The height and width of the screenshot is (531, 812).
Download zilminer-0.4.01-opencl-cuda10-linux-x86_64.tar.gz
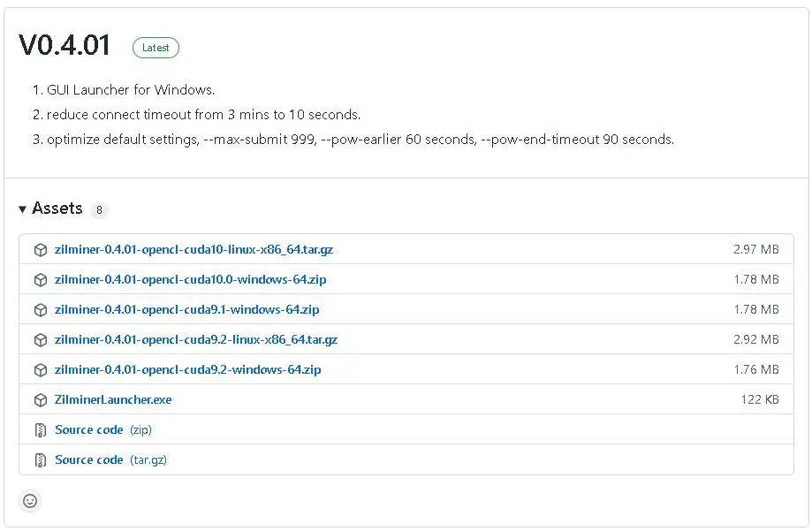click(194, 249)
